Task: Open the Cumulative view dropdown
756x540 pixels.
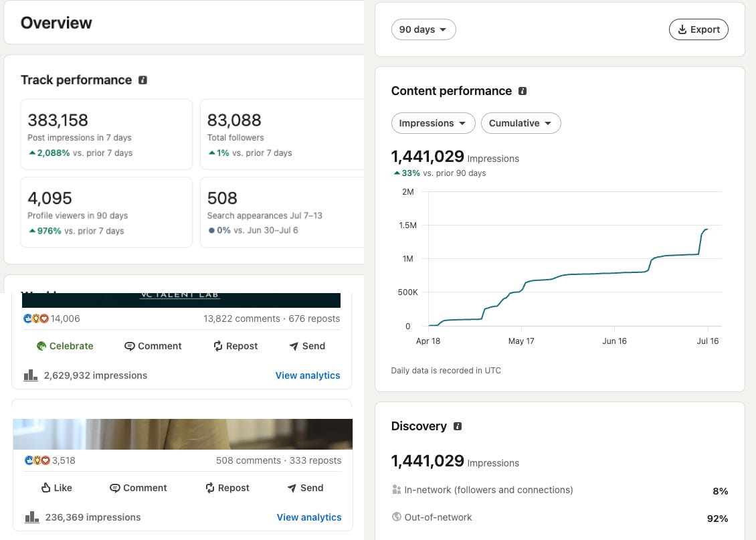Action: coord(521,123)
